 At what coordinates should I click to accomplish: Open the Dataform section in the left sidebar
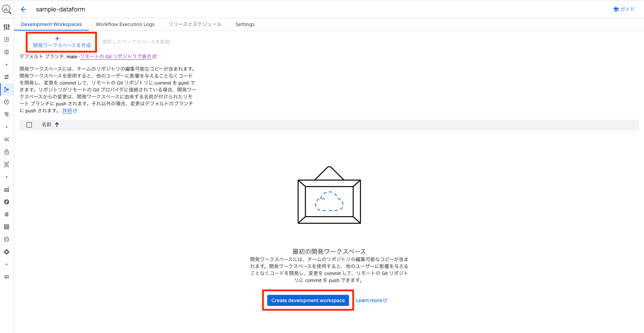pos(7,89)
